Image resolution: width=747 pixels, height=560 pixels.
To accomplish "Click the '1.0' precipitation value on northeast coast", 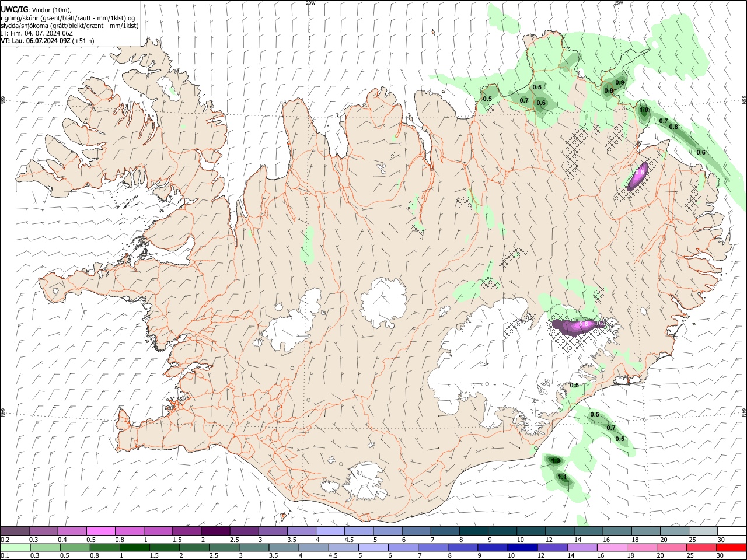I will pos(644,110).
